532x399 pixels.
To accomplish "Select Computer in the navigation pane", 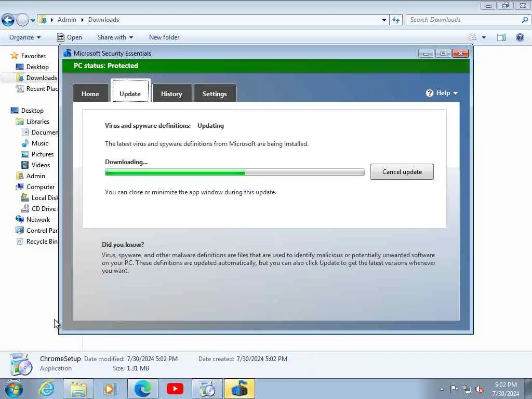I will point(36,187).
